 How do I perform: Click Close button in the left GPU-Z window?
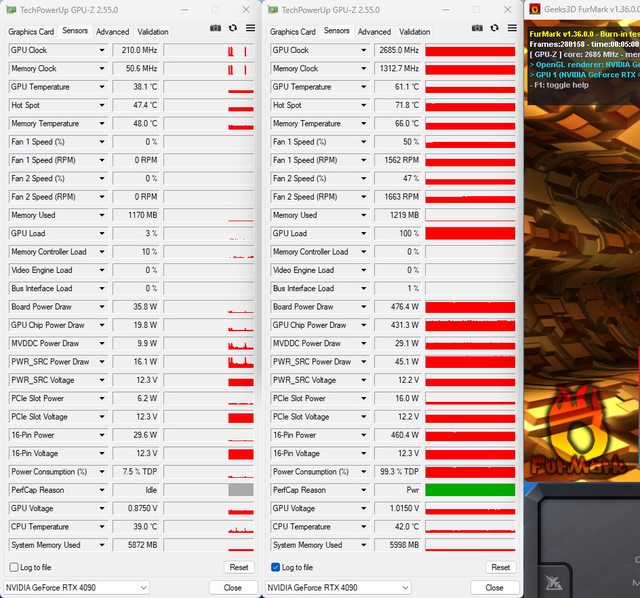click(x=232, y=587)
